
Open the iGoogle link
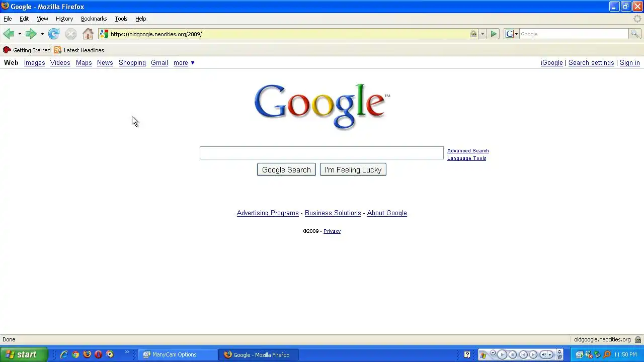(x=552, y=63)
